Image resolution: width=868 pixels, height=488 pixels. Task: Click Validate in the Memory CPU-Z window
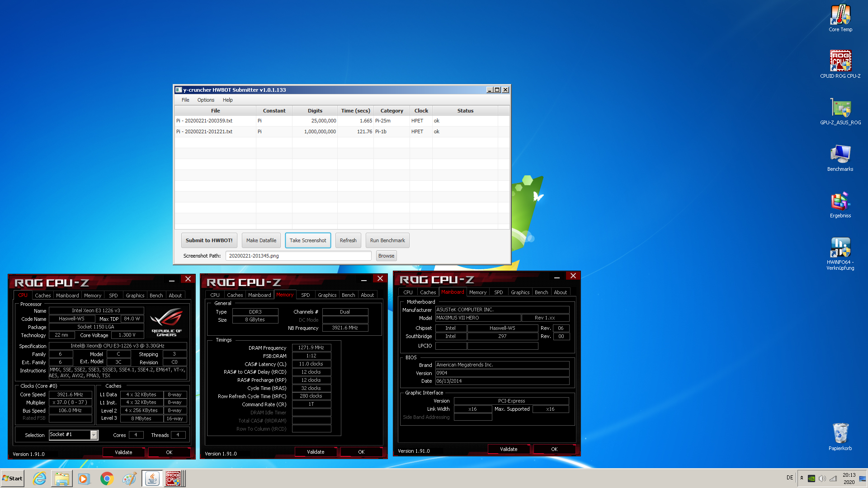316,452
